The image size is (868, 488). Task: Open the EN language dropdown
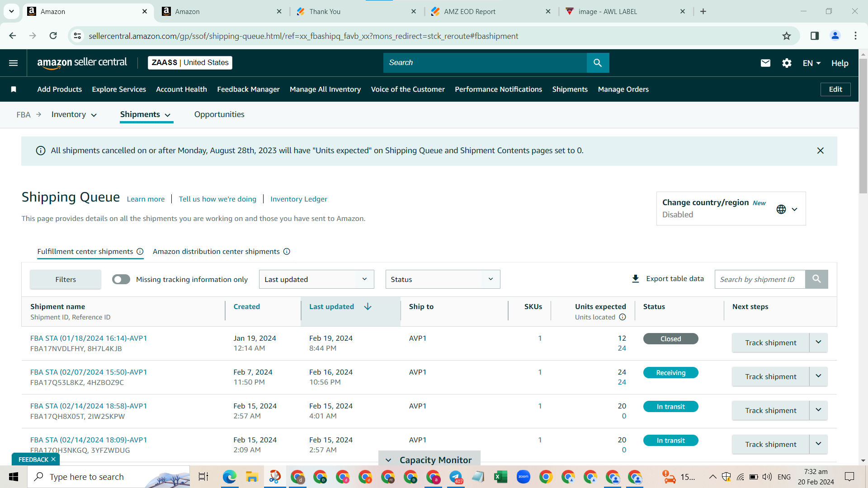click(811, 63)
